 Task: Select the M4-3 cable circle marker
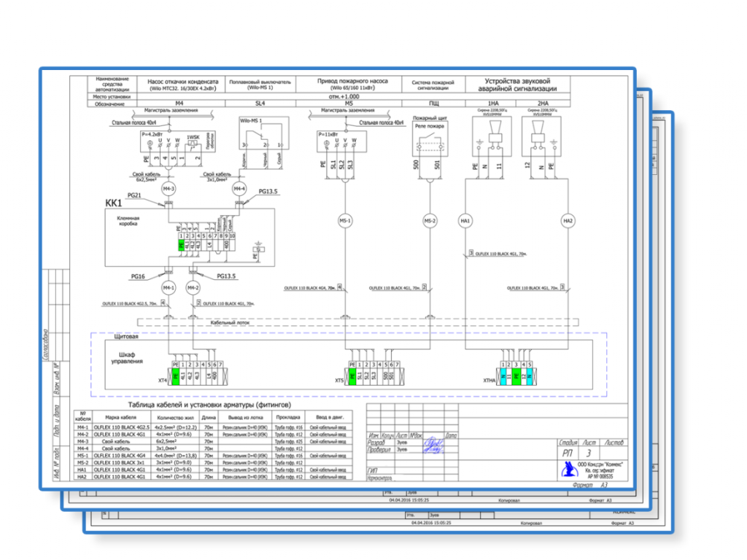coord(169,189)
